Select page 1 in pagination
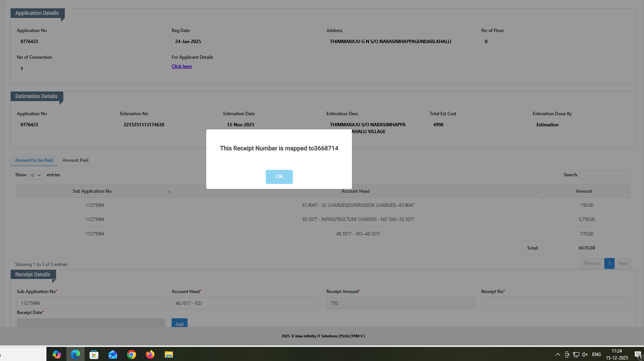644x361 pixels. click(609, 263)
